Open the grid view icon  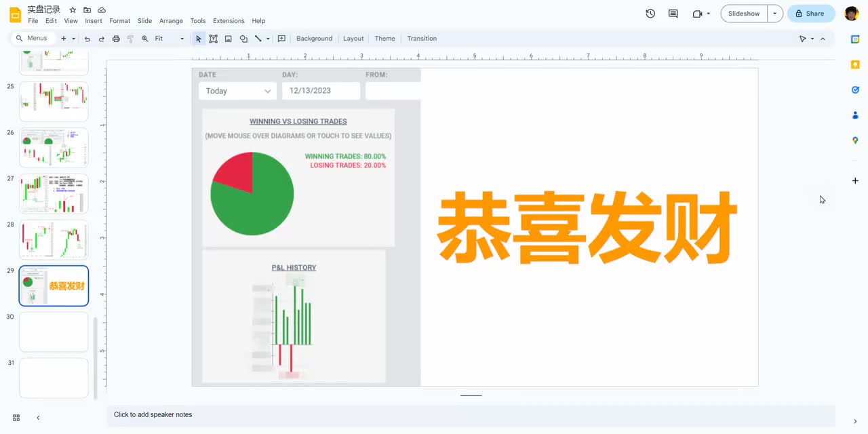pyautogui.click(x=16, y=418)
